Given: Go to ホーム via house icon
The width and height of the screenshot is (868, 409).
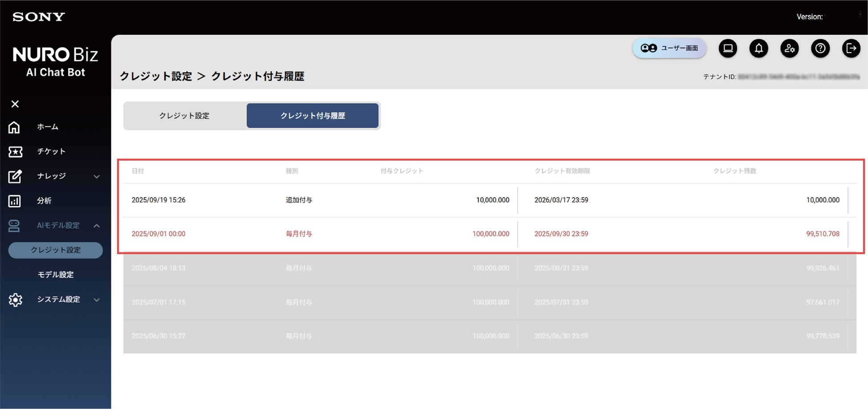Looking at the screenshot, I should pyautogui.click(x=14, y=127).
